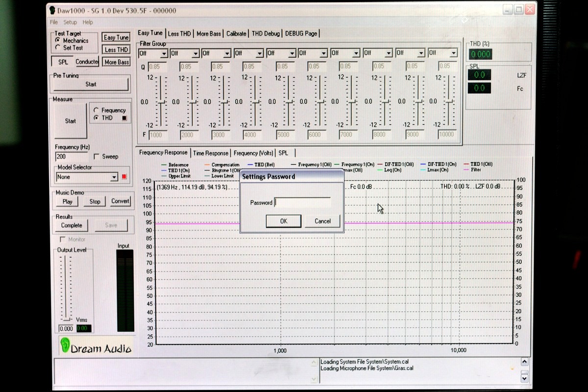
Task: Select the Mechanics radio button
Action: tap(58, 40)
